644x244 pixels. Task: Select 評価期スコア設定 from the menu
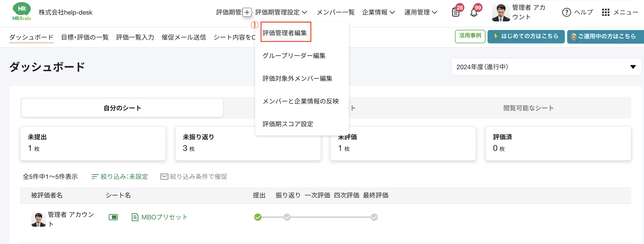click(288, 124)
